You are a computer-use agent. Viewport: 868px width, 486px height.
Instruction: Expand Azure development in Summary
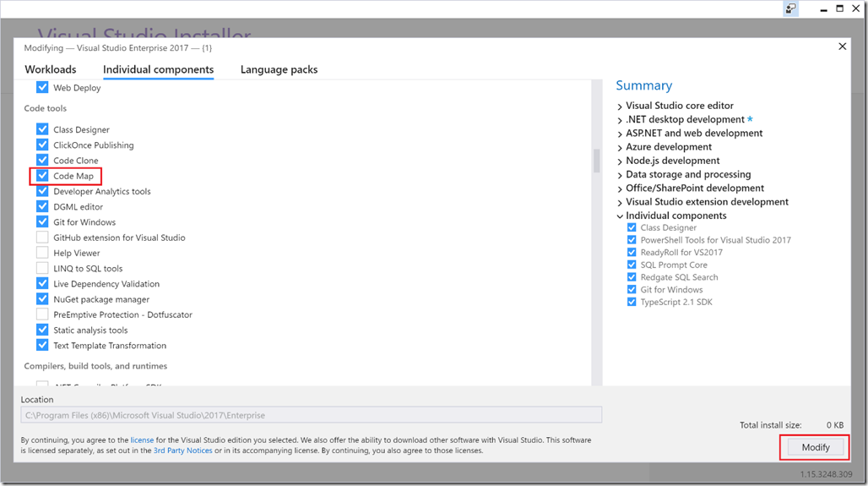coord(620,147)
